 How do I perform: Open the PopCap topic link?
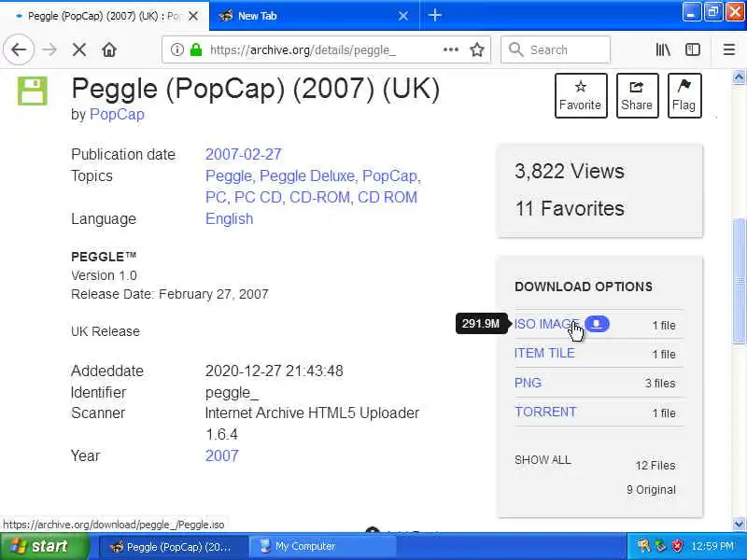[389, 175]
